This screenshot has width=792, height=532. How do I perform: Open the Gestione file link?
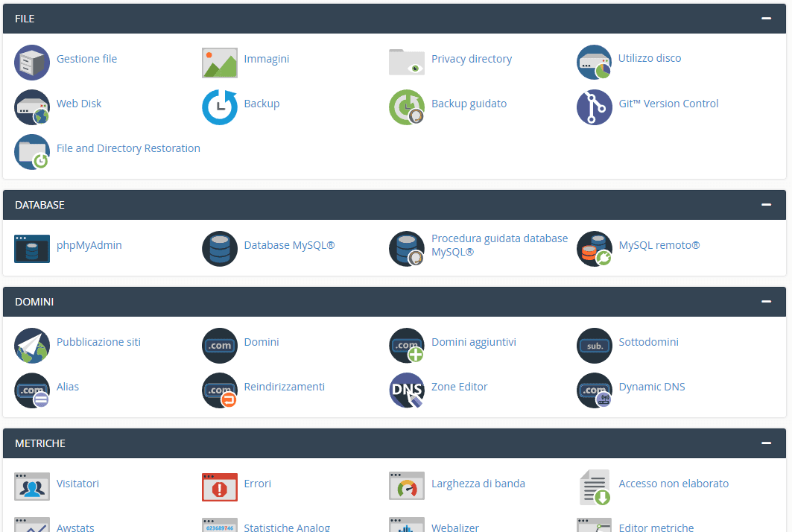[87, 59]
